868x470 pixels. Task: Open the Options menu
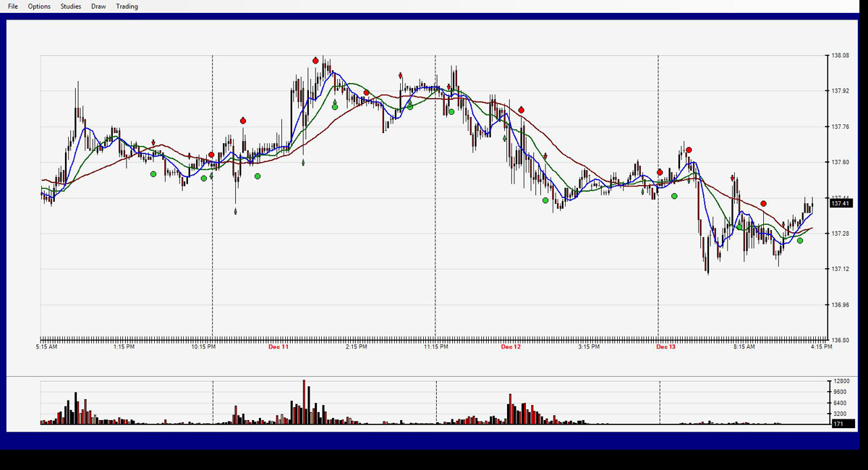pos(39,7)
